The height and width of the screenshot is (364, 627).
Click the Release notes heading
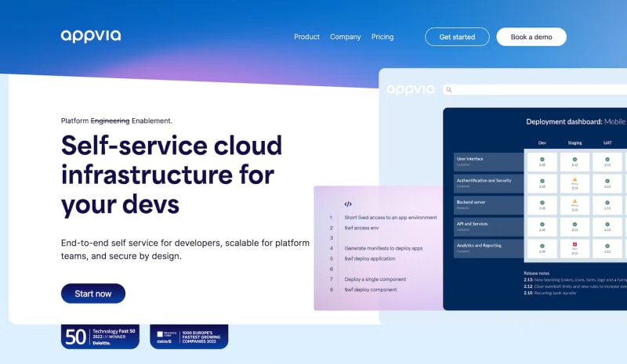click(537, 273)
